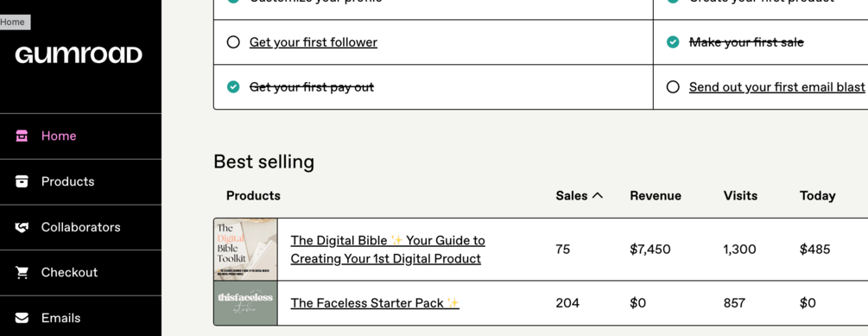This screenshot has width=868, height=336.
Task: Select the Collaborators handshake icon
Action: 22,227
